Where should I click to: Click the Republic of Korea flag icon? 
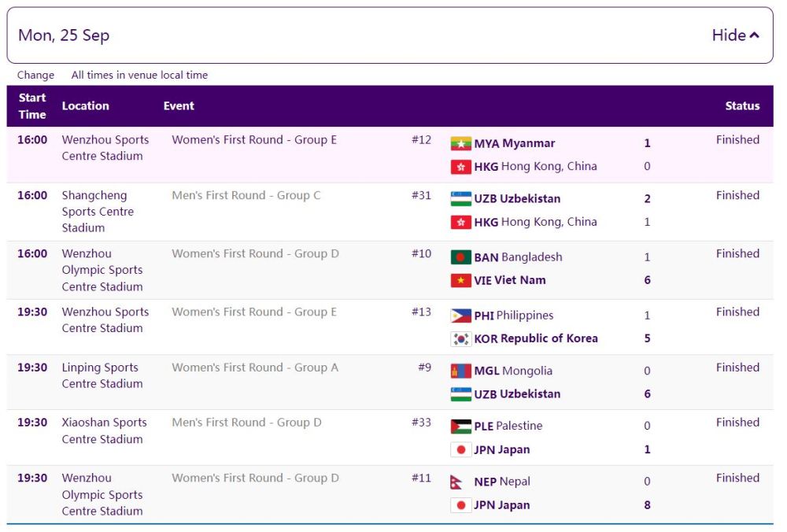pyautogui.click(x=460, y=338)
